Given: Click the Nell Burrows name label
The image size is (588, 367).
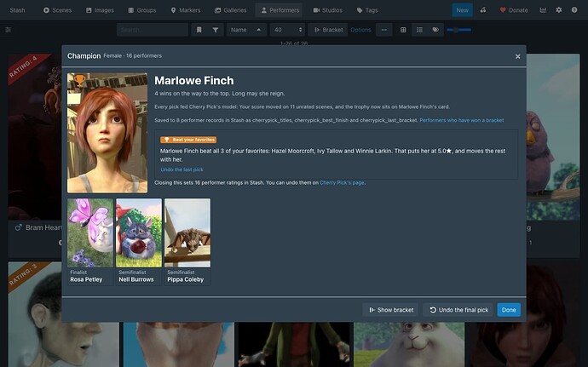Looking at the screenshot, I should click(136, 279).
